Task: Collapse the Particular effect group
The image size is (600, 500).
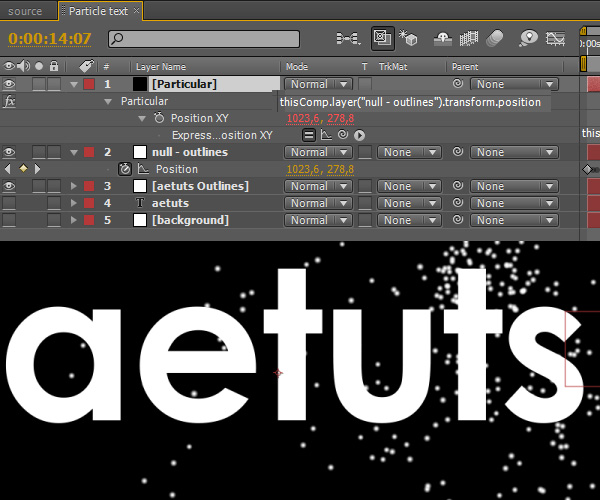Action: (108, 102)
